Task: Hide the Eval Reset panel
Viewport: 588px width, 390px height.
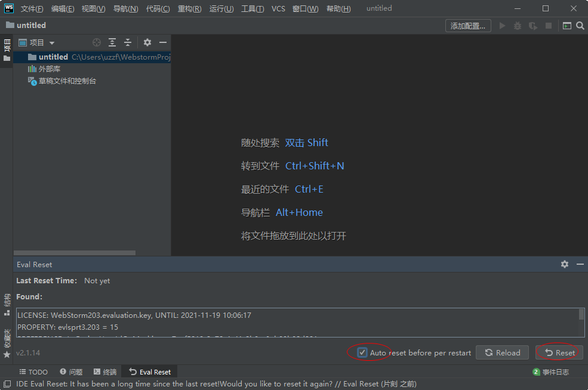Action: click(x=580, y=264)
